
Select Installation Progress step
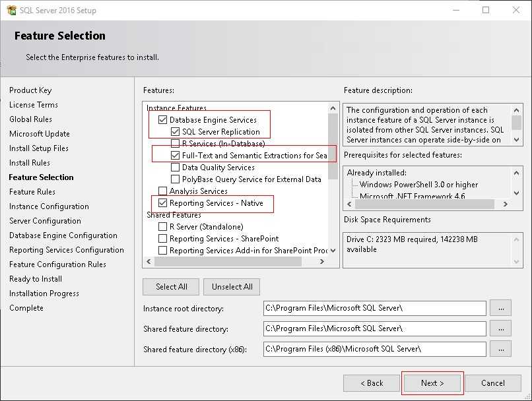(44, 293)
